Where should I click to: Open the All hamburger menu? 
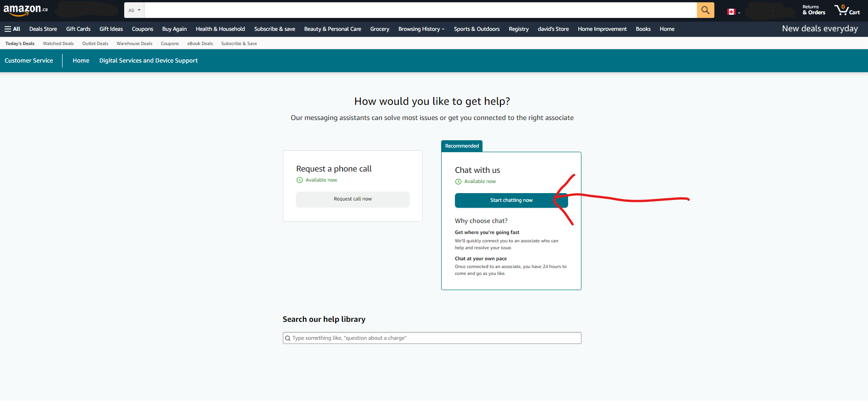pos(12,29)
